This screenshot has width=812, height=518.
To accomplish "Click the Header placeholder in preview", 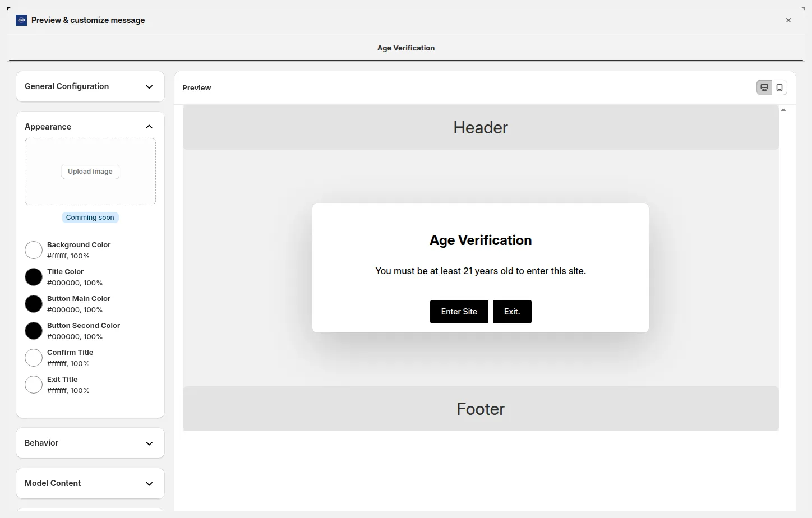I will point(481,127).
